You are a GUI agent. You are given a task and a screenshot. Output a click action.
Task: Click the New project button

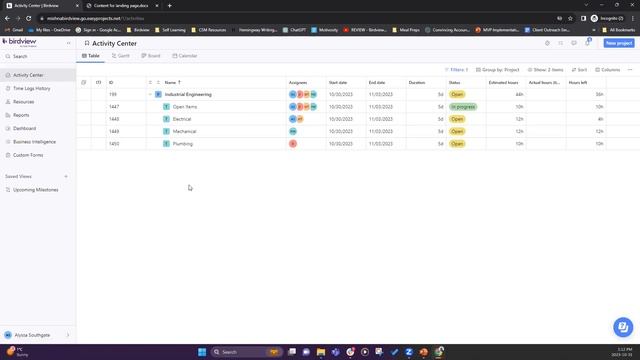619,43
